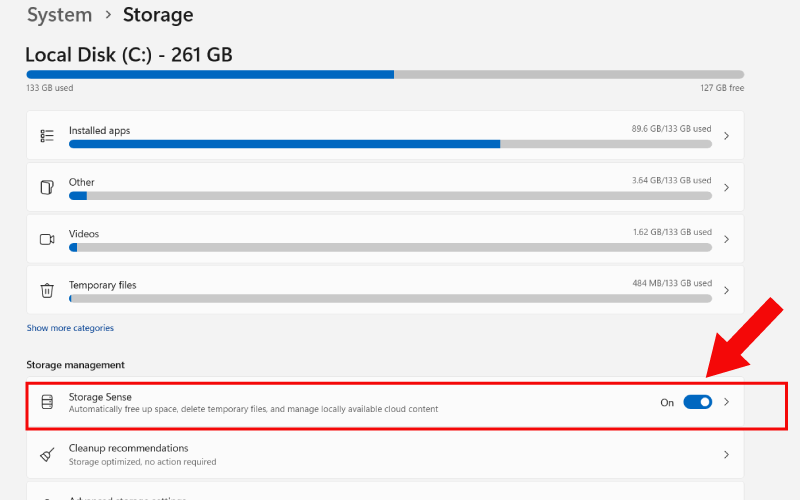
Task: Click the Storage Sense drive icon
Action: click(47, 402)
